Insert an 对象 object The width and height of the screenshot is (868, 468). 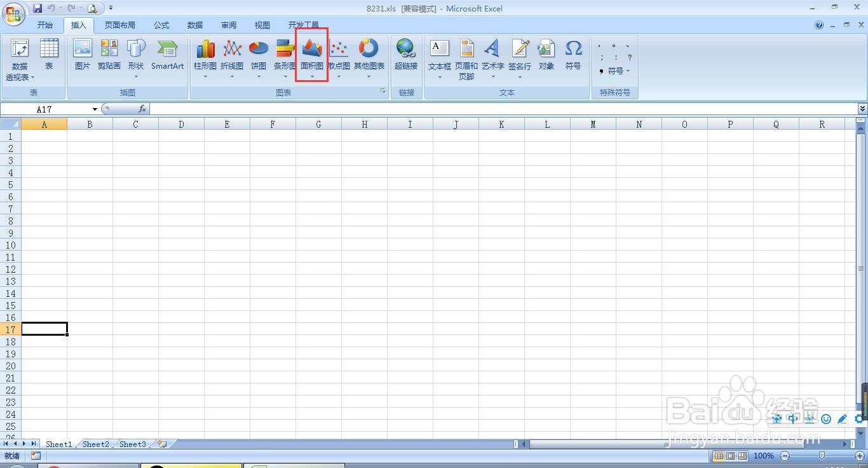click(546, 55)
